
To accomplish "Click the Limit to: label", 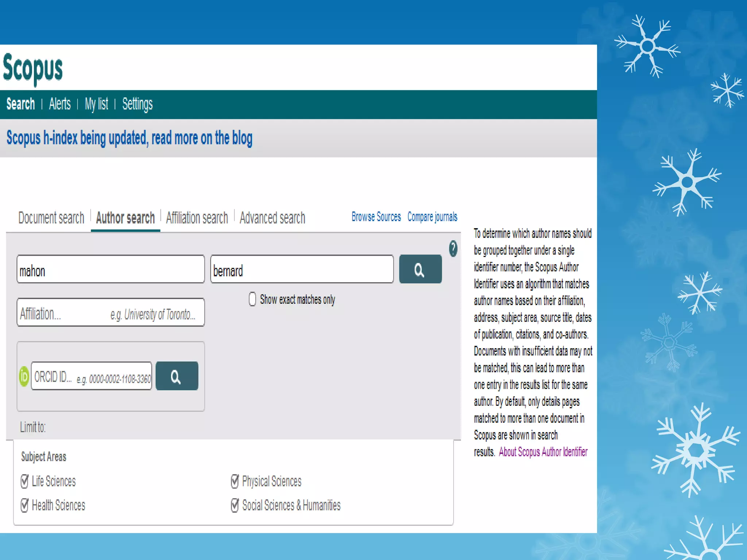I will [33, 427].
